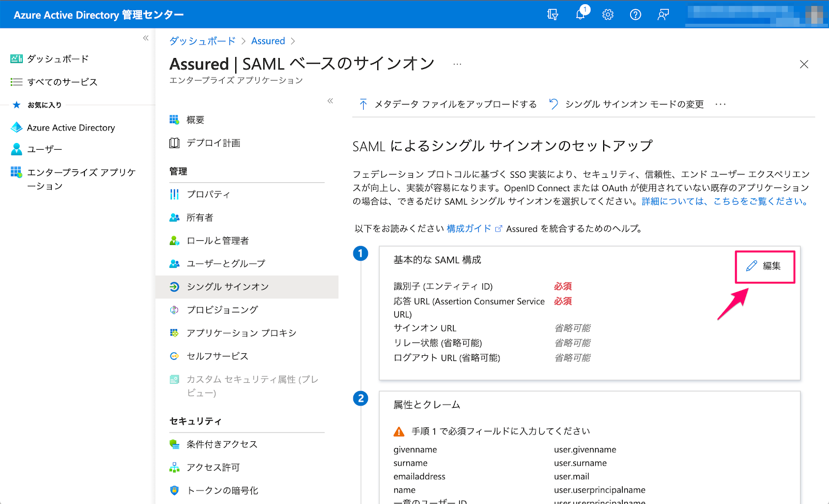This screenshot has width=829, height=504.
Task: Open ユーザー in the favorites list
Action: point(36,149)
